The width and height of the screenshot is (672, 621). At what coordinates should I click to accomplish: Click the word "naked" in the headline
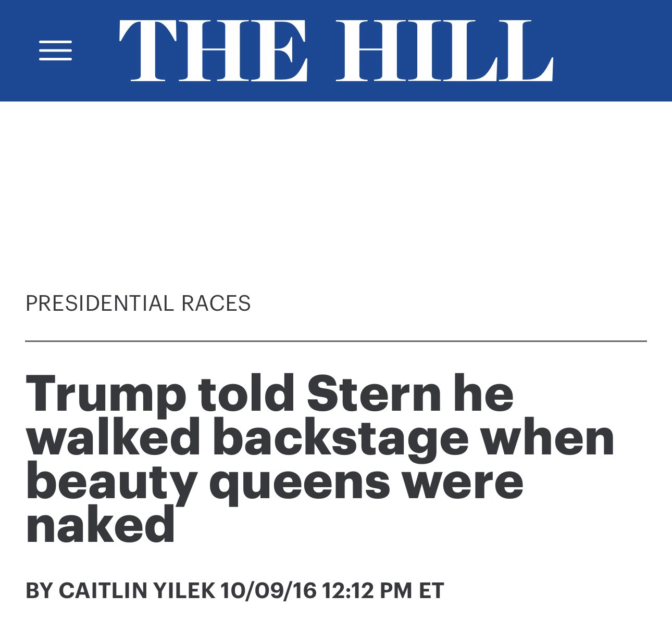100,525
